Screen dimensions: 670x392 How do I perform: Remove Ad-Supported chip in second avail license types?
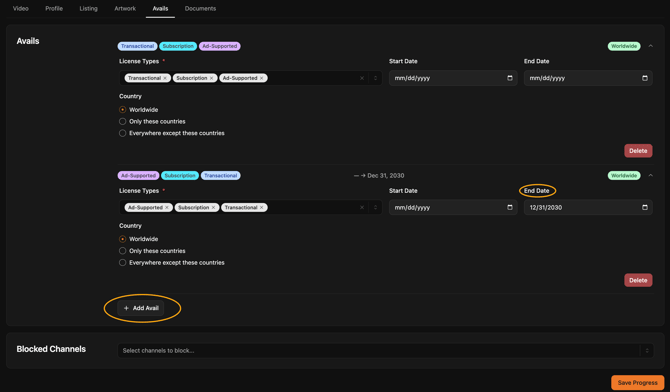pos(167,208)
